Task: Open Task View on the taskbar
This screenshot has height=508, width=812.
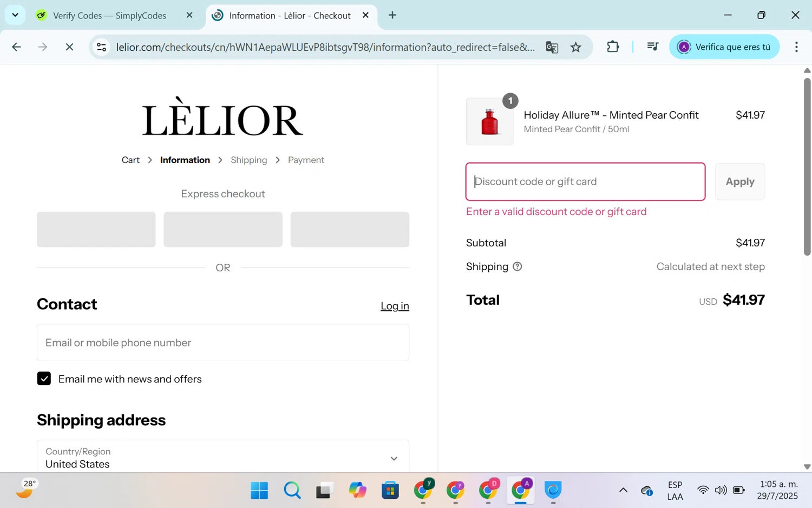Action: pos(324,490)
